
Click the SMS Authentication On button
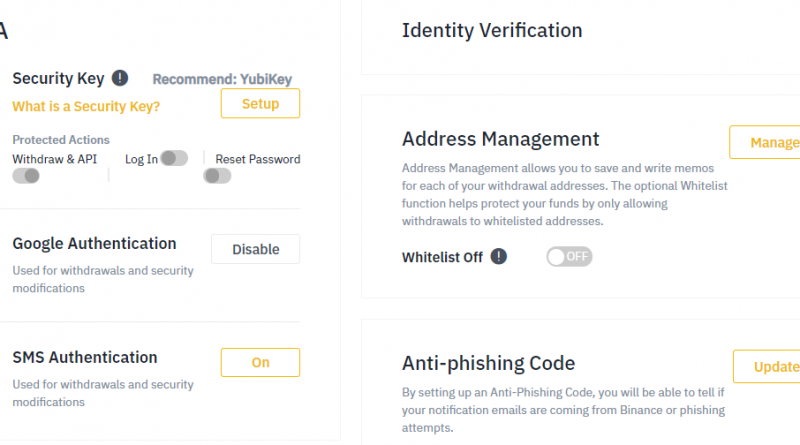[x=260, y=362]
